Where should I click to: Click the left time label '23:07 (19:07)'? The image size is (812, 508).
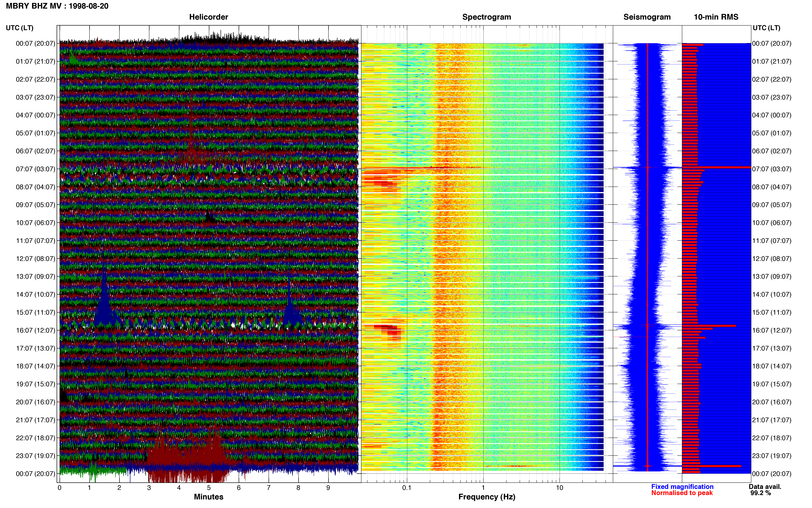35,456
